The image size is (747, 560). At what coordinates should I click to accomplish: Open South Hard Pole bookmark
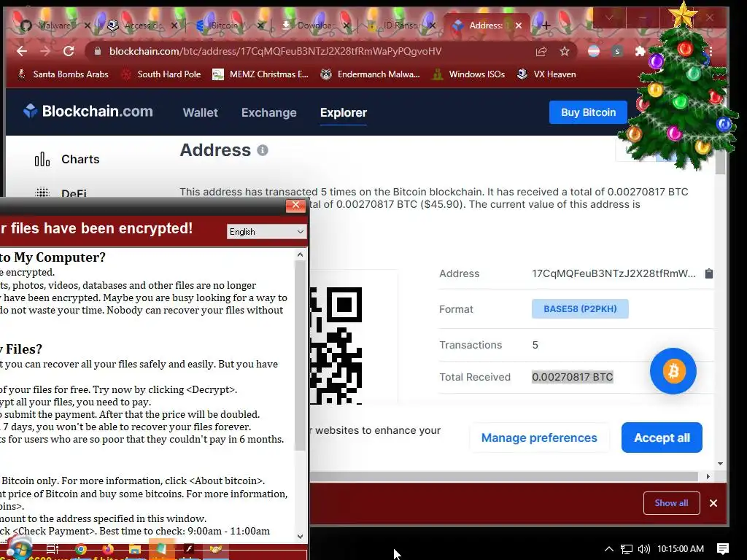[161, 74]
